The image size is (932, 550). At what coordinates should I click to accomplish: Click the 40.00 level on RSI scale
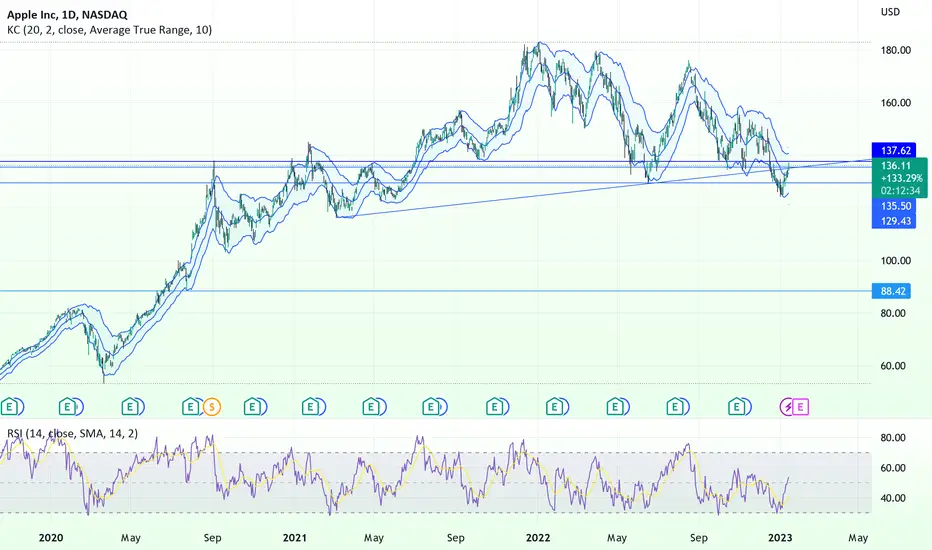pos(893,498)
